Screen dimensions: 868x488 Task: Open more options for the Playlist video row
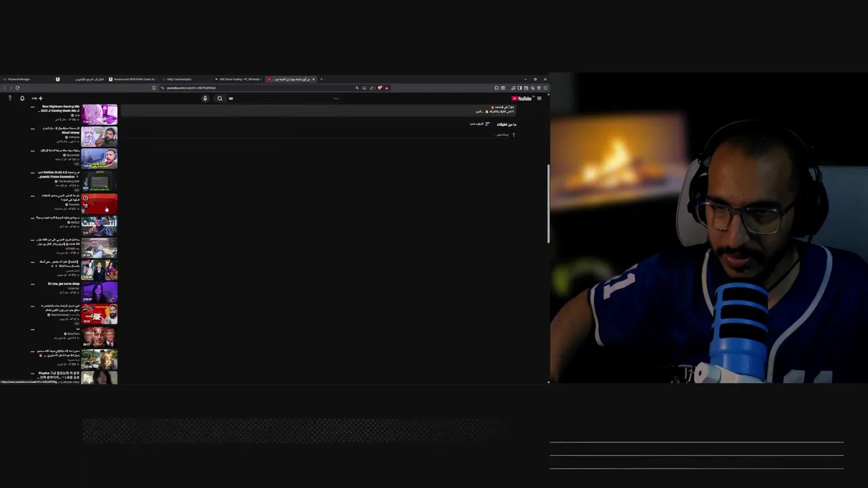click(33, 373)
